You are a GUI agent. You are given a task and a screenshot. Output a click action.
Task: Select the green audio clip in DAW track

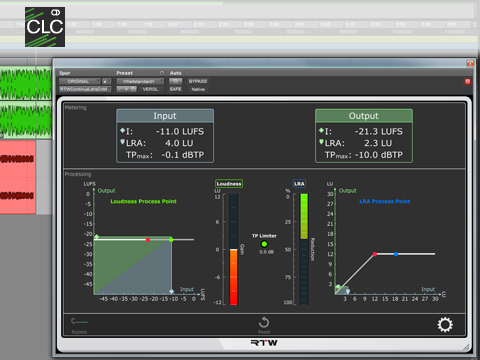[26, 103]
